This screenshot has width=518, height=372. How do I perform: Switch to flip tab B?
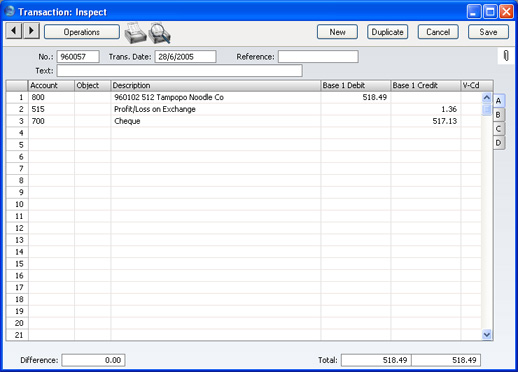click(499, 115)
